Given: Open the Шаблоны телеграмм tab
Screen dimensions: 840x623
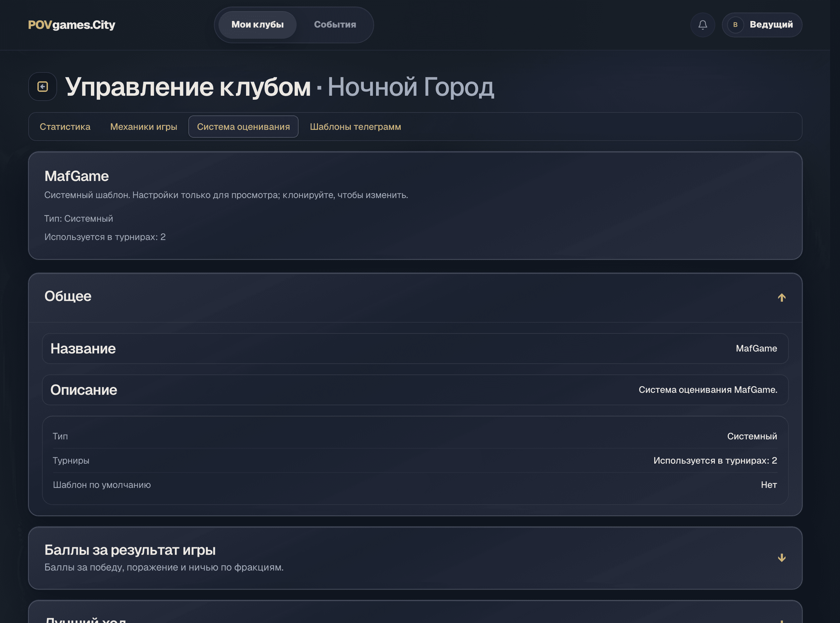Looking at the screenshot, I should [355, 127].
